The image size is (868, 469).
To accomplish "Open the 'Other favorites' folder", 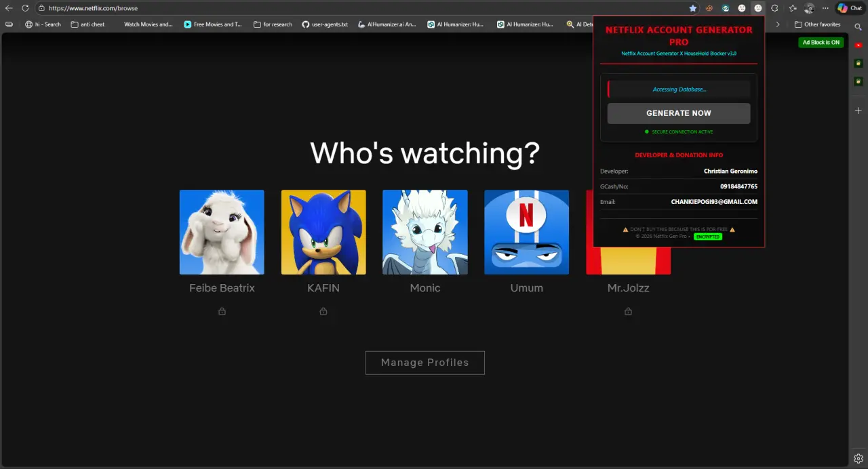I will point(817,24).
